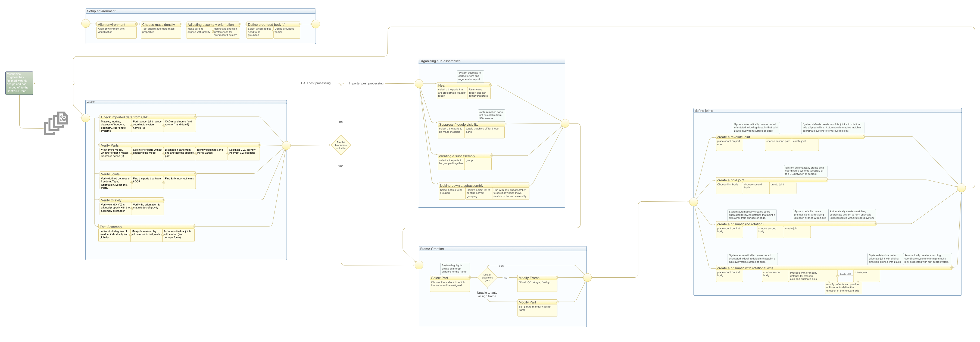Click the 'Importer post processing' connector label
980x342 pixels.
pos(366,83)
